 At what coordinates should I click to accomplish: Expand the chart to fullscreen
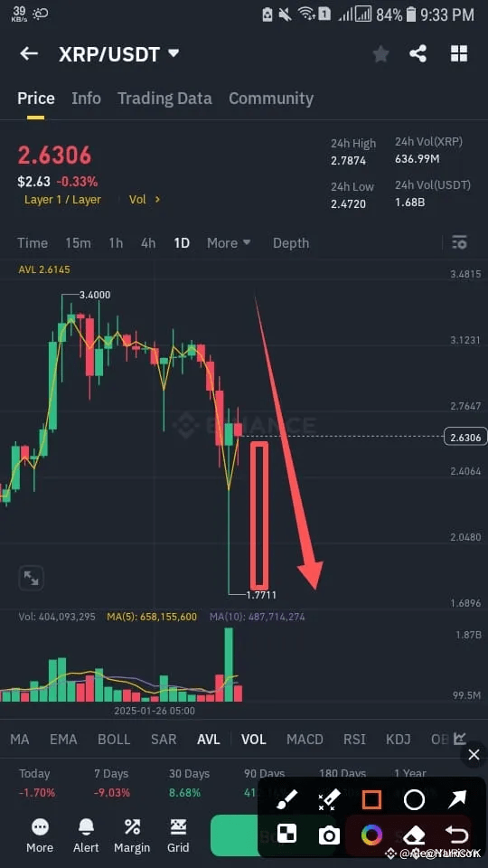31,579
